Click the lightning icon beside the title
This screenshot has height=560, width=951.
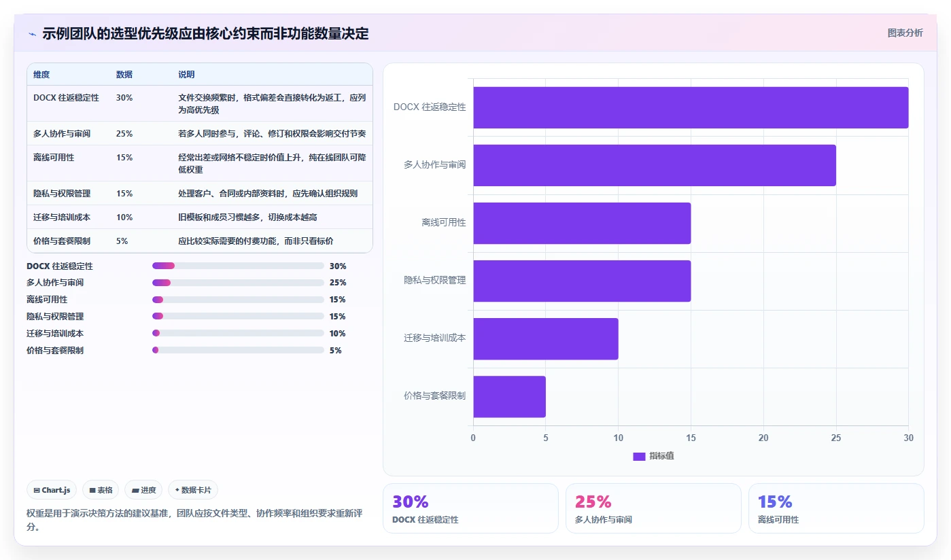click(32, 34)
